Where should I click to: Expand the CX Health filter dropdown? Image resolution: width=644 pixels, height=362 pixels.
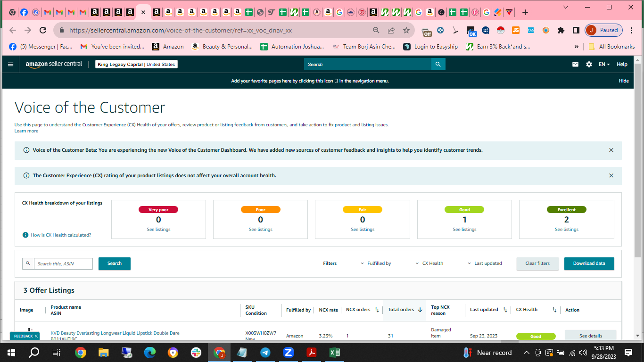click(x=429, y=263)
